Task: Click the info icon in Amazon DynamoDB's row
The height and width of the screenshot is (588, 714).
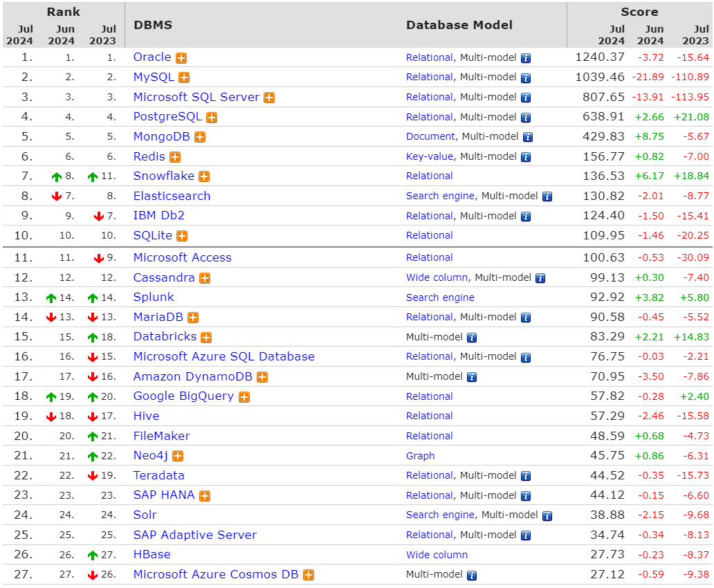Action: pyautogui.click(x=473, y=377)
